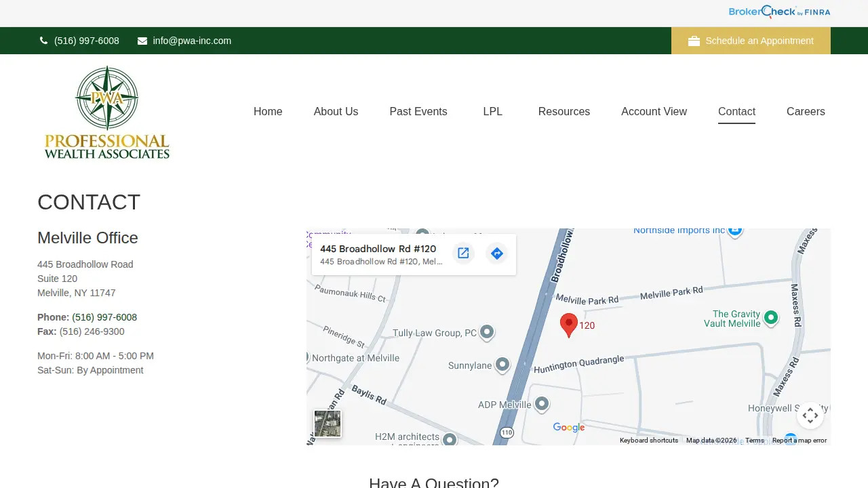
Task: Click the phone icon in green bar
Action: pos(44,41)
